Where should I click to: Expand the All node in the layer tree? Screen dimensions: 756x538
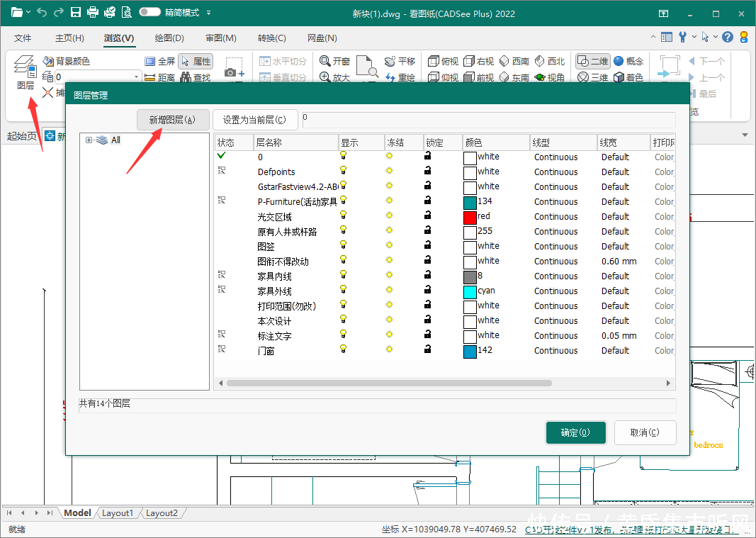89,140
